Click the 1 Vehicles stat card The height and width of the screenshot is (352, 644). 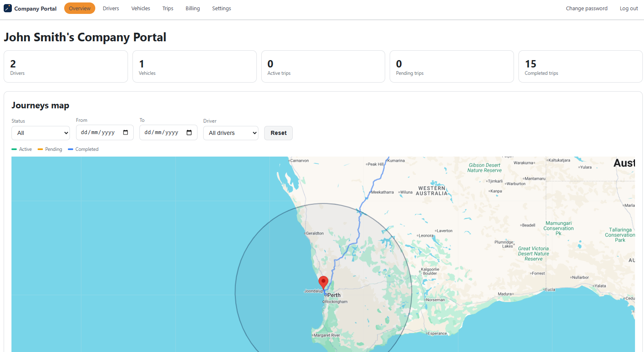click(195, 66)
